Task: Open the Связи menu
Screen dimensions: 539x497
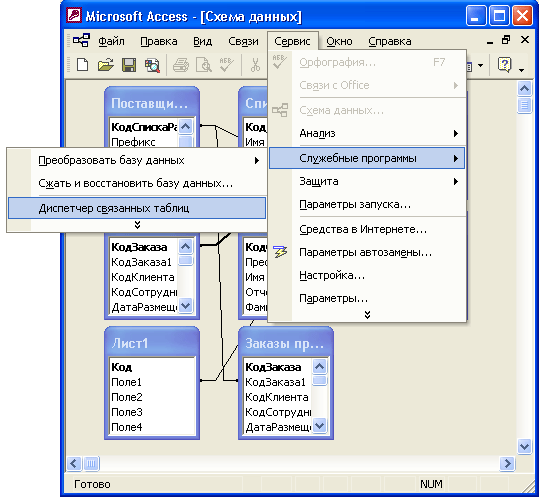Action: 243,41
